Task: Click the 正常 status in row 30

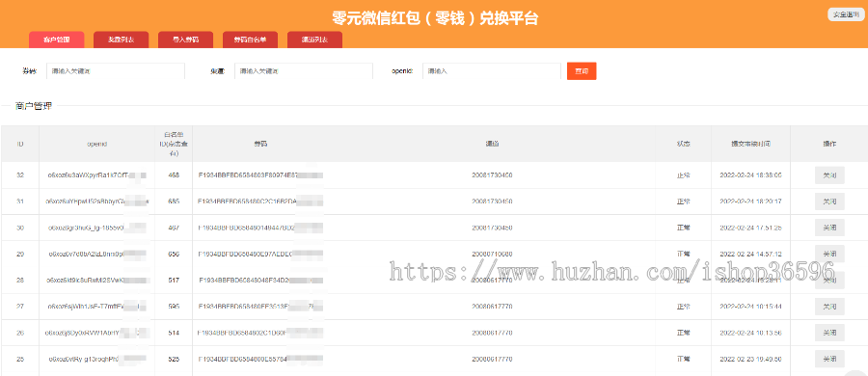Action: [x=684, y=228]
